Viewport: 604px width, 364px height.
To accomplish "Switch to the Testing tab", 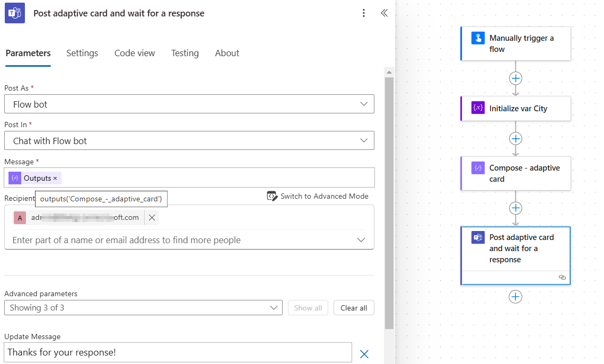I will tap(185, 53).
